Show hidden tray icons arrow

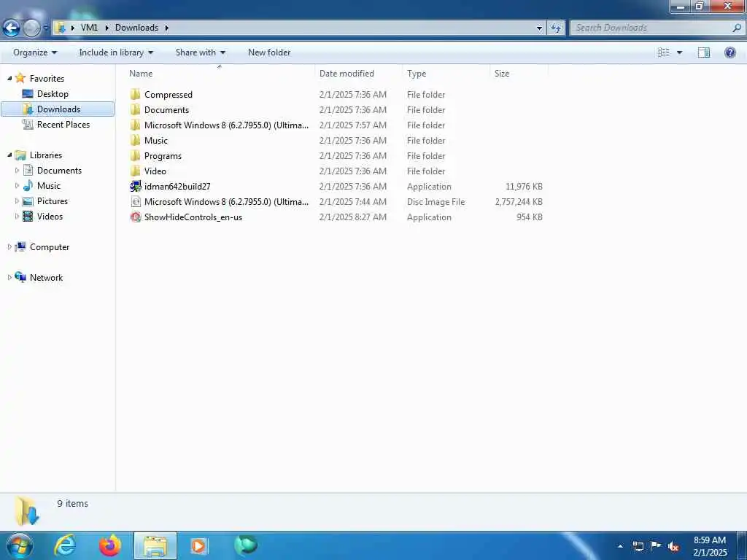click(620, 546)
